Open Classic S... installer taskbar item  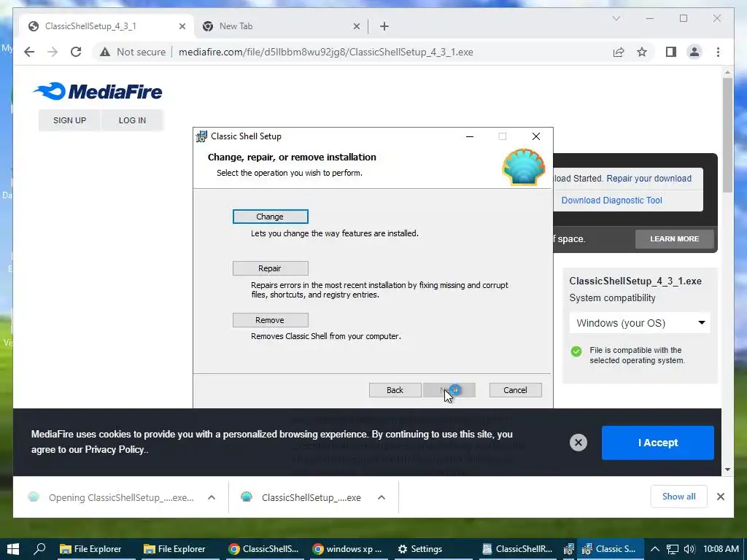610,549
